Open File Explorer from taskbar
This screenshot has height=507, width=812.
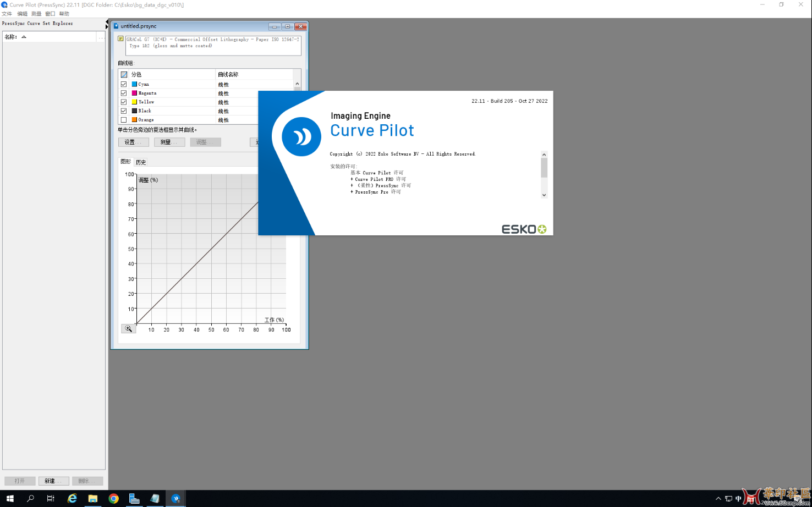pyautogui.click(x=93, y=498)
